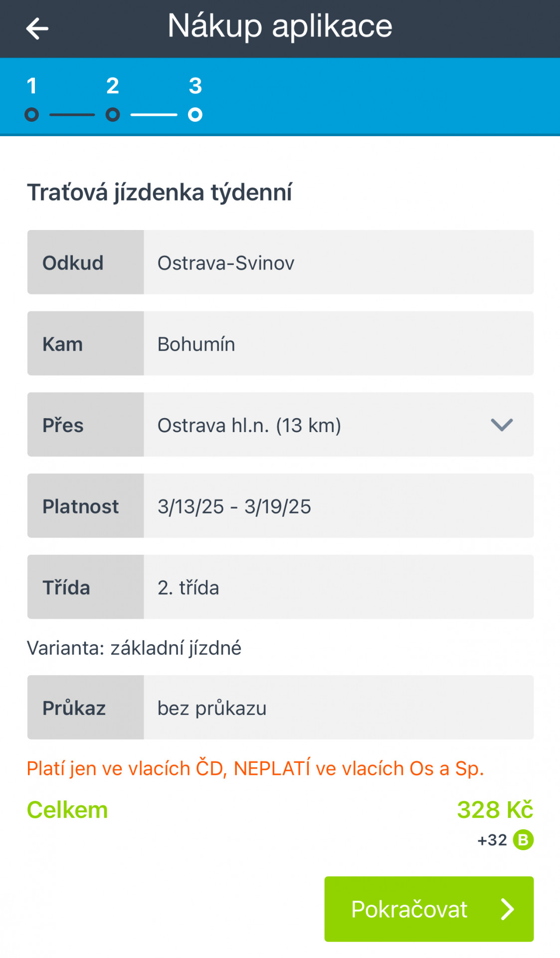Viewport: 560px width, 958px height.
Task: Tap the Průkaz field bez průkazu
Action: click(x=338, y=708)
